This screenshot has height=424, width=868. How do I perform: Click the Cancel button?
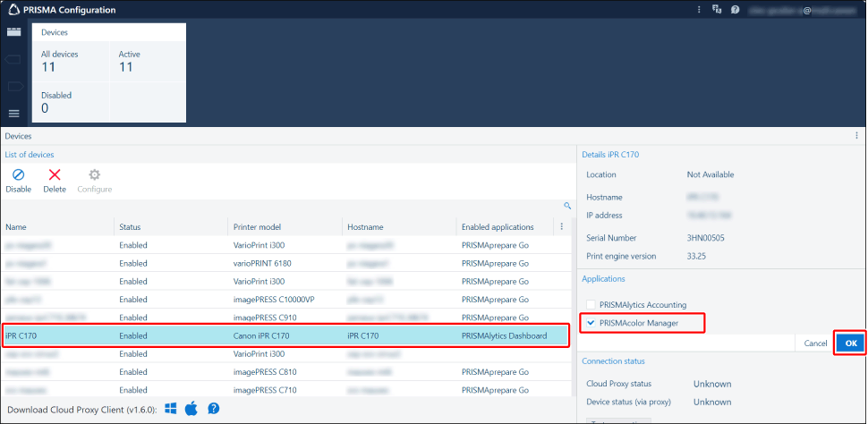[x=814, y=343]
